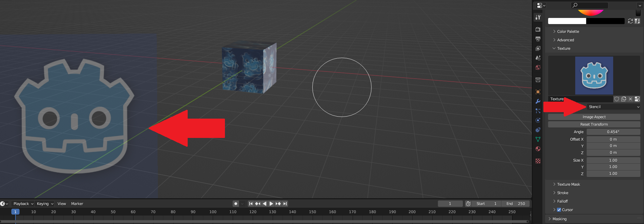The width and height of the screenshot is (644, 224).
Task: Jump to the previous keyframe
Action: (257, 204)
